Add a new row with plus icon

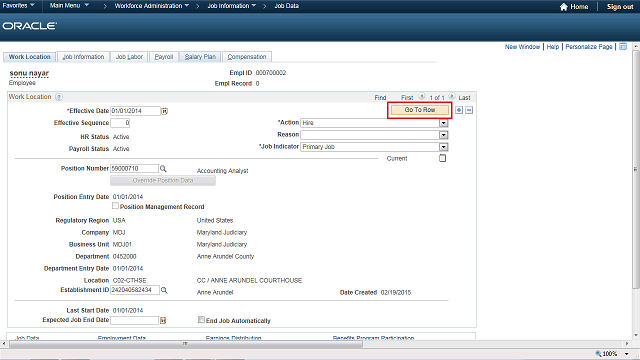click(459, 110)
